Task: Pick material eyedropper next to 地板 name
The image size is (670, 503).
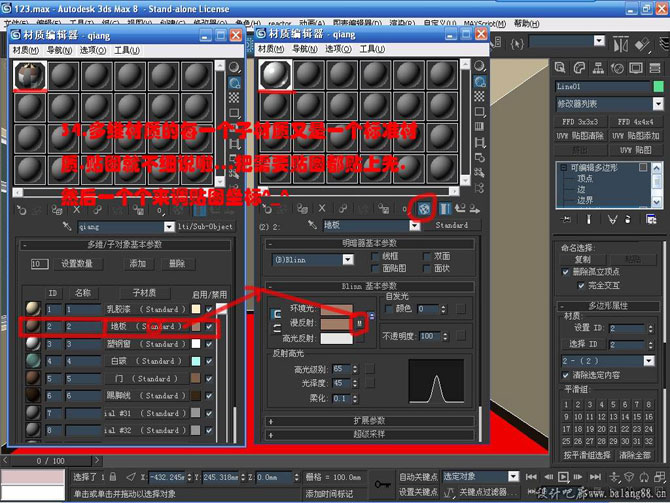Action: 312,225
